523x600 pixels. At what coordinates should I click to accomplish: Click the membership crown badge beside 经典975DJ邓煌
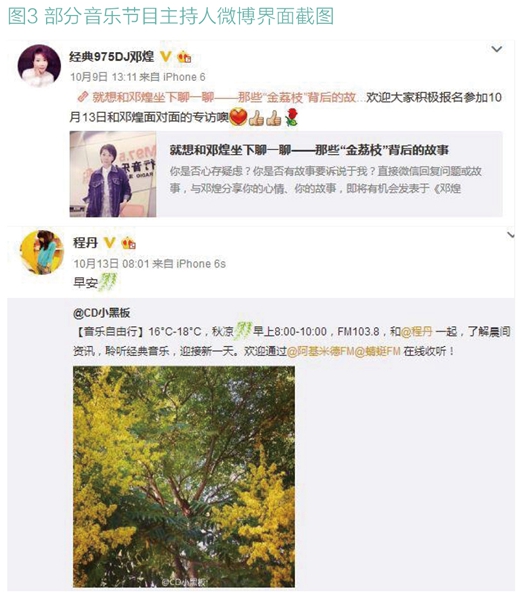coord(184,57)
